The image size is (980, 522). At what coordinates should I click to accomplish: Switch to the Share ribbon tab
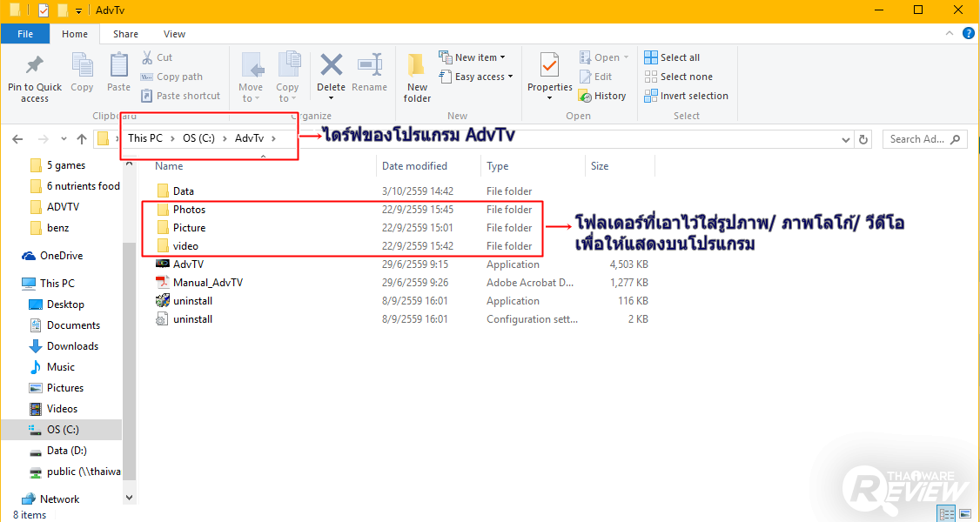(125, 34)
